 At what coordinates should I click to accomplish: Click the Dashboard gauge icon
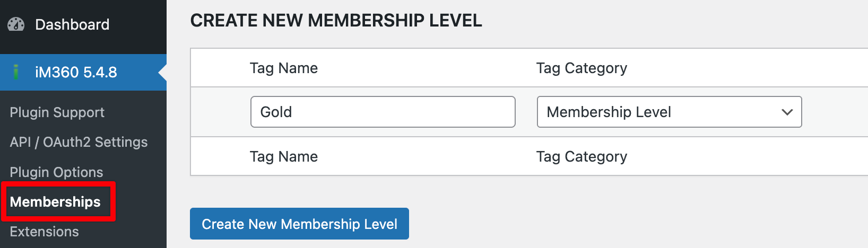point(16,24)
